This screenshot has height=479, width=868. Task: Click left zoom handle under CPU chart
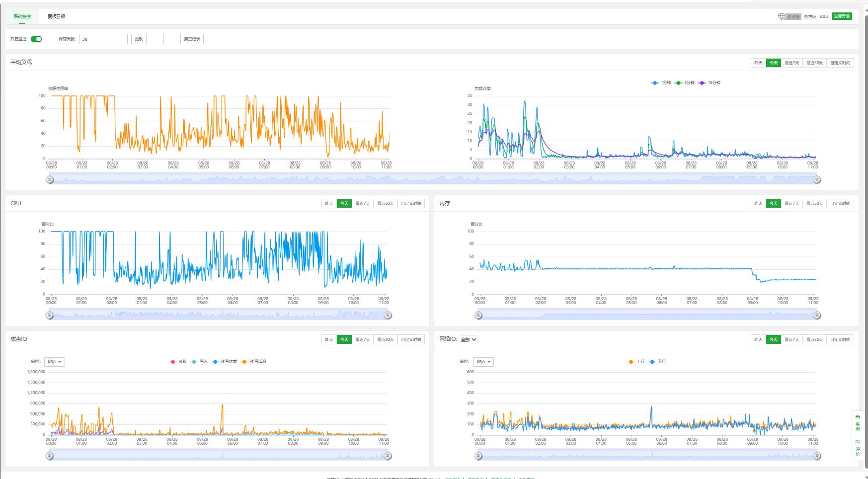[x=50, y=315]
